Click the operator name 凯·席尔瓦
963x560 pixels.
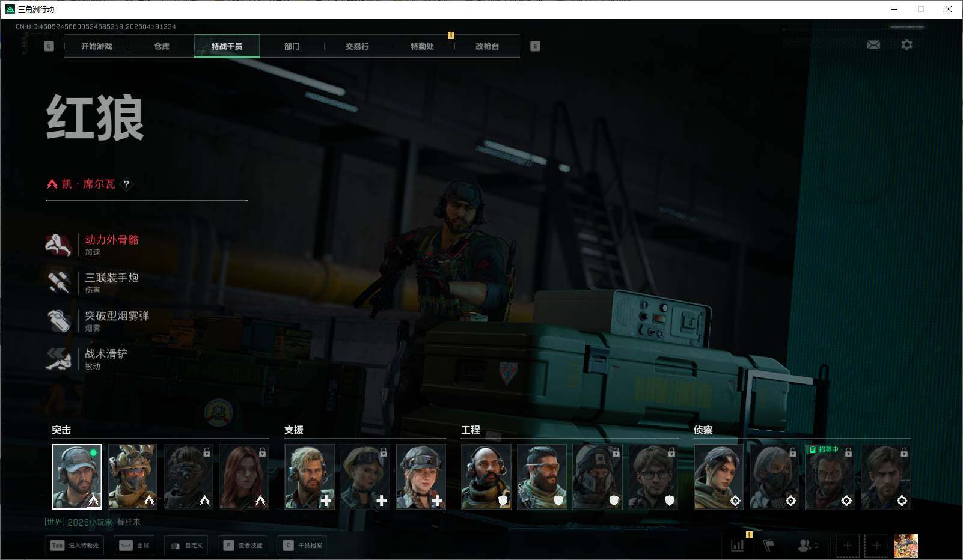[x=88, y=184]
